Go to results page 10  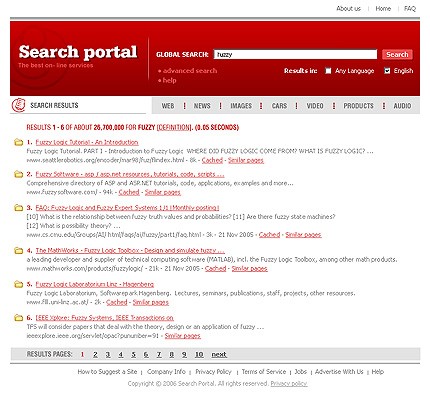point(199,354)
